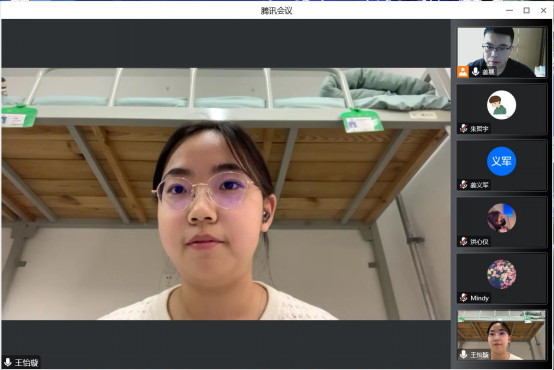
Task: Click the orange host badge icon
Action: click(462, 72)
